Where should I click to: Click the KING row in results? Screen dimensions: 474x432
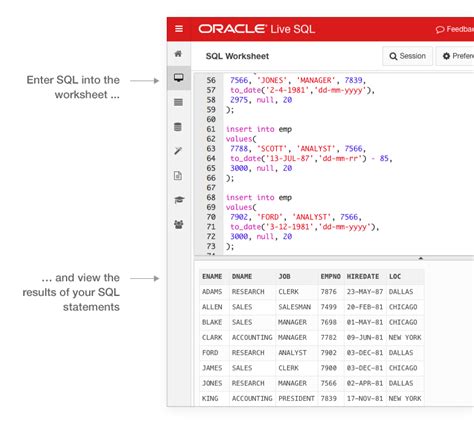pos(312,398)
